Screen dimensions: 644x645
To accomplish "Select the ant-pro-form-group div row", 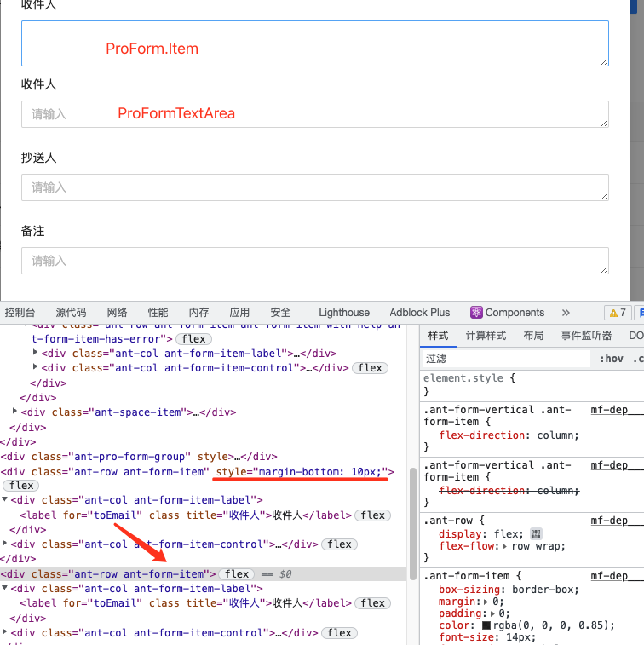I will [139, 457].
